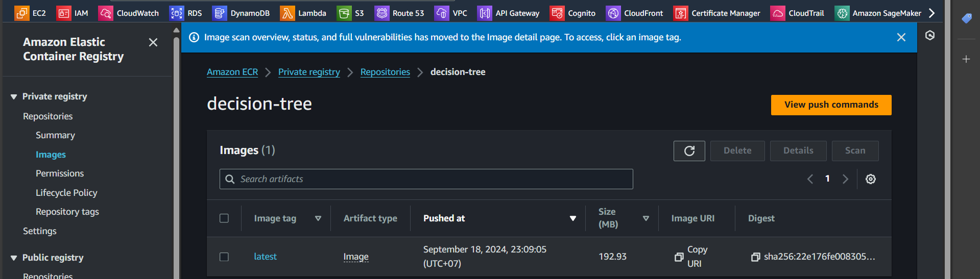Click the blue tag icon in browser sidebar
980x279 pixels.
tap(966, 18)
